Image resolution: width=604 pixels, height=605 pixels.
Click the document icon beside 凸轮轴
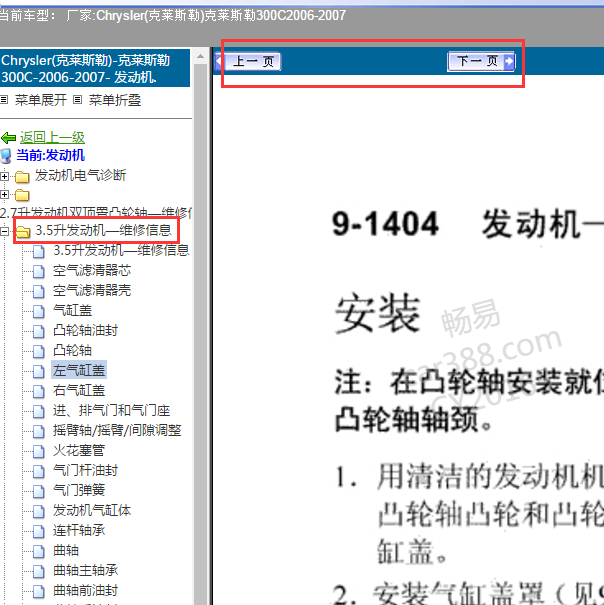(39, 352)
